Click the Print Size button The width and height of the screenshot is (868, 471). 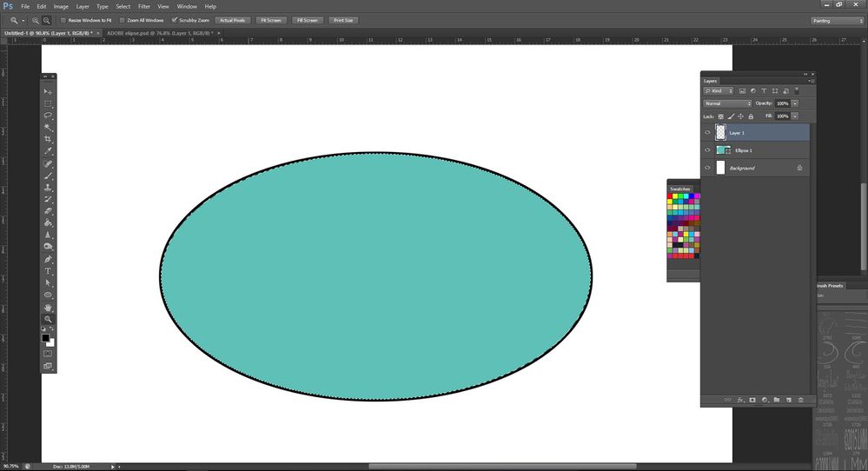point(343,21)
